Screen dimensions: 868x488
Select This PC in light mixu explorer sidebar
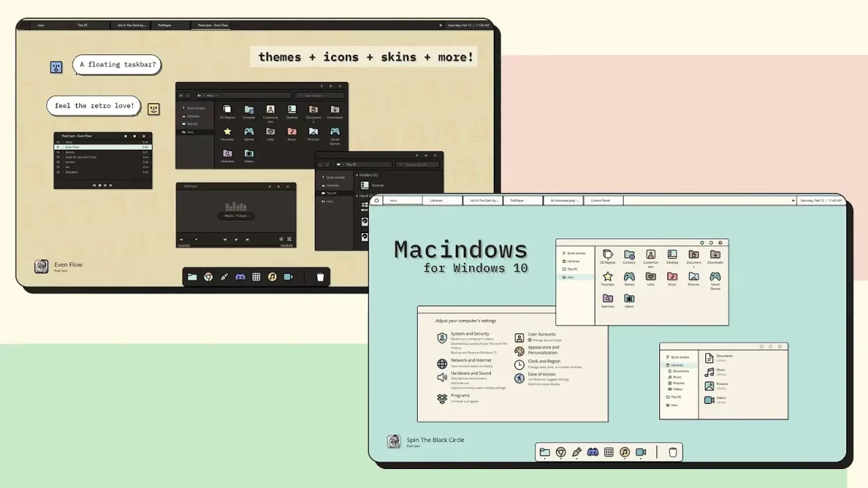572,269
